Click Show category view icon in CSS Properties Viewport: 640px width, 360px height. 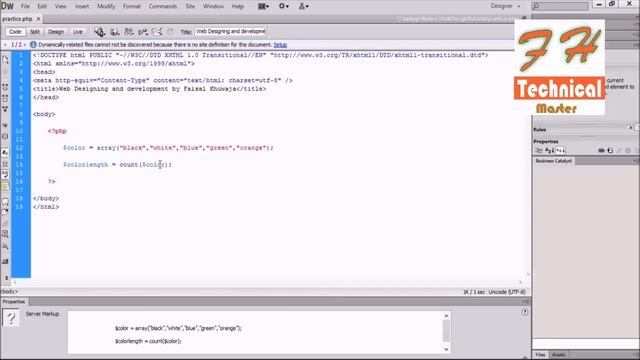coord(539,151)
